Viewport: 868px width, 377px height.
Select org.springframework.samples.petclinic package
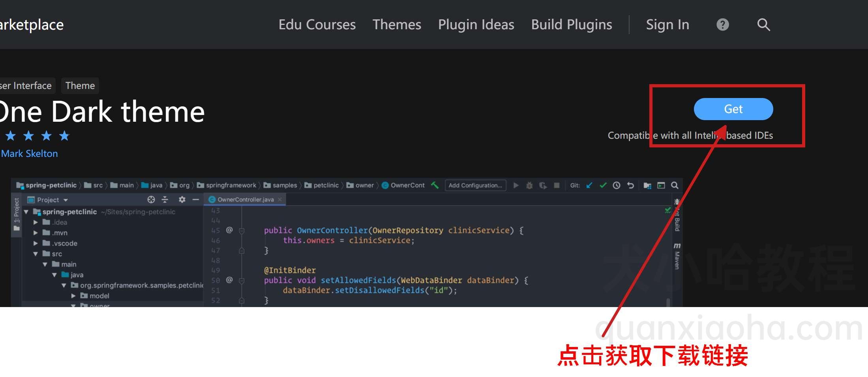pyautogui.click(x=137, y=285)
